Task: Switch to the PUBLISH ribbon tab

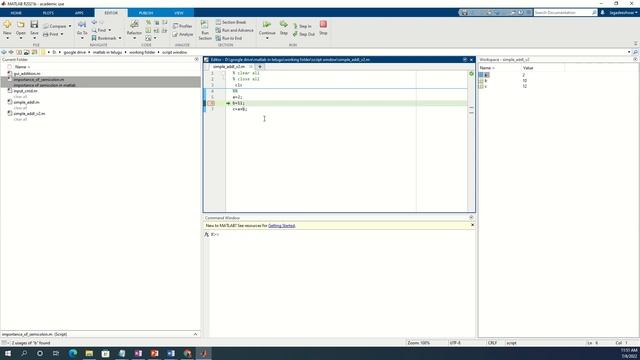Action: 146,13
